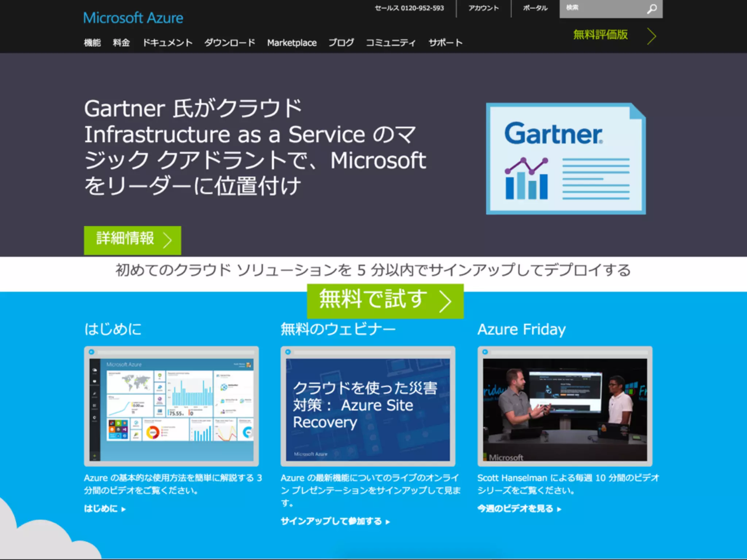The image size is (747, 560).
Task: Click the アカウント link
Action: [x=484, y=8]
